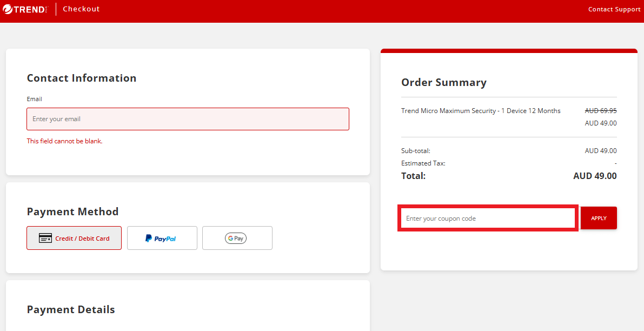Screen dimensions: 644x331
Task: Select Credit / Debit Card payment option
Action: 74,238
